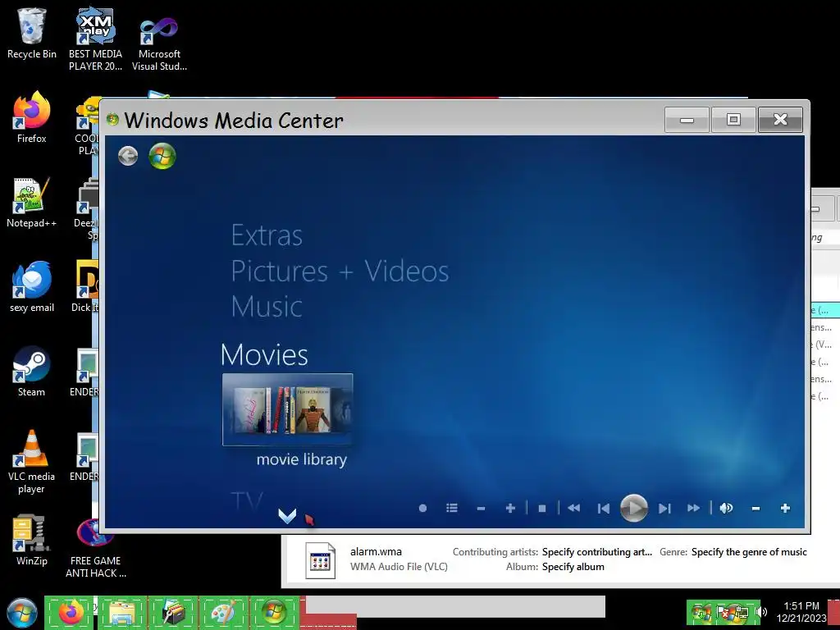Start playback with the round Play button
This screenshot has height=630, width=840.
pyautogui.click(x=634, y=508)
